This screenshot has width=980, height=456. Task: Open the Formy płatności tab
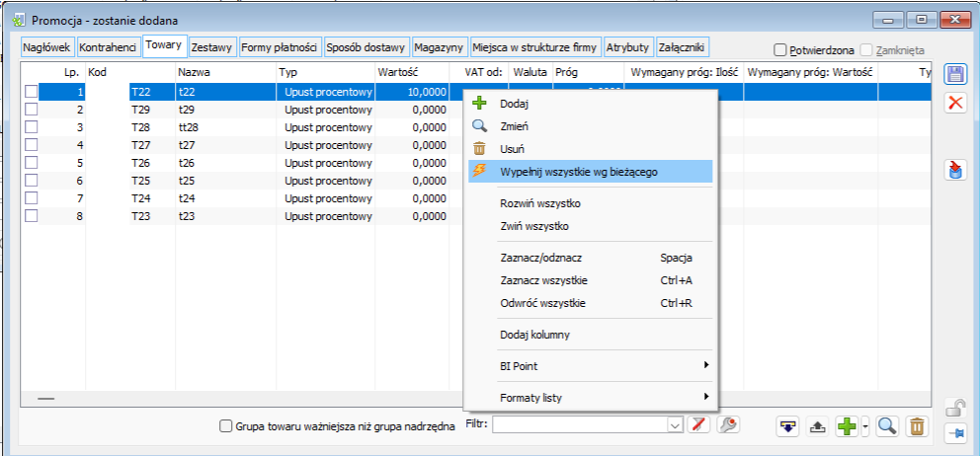point(280,46)
